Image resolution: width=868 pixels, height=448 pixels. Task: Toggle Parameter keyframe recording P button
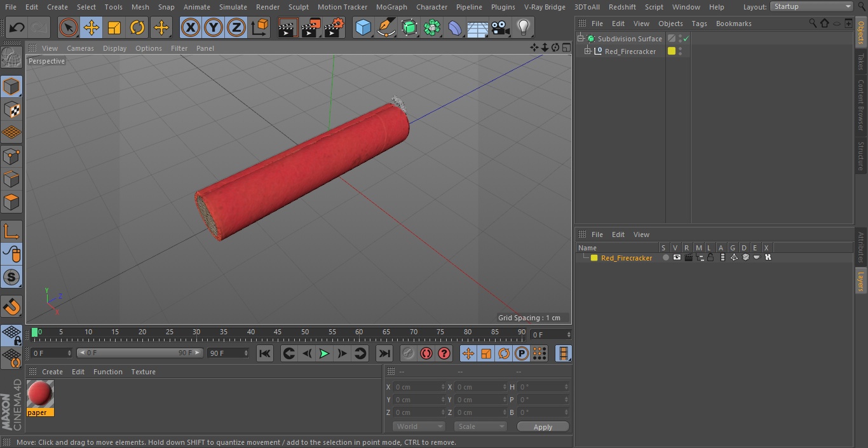522,353
